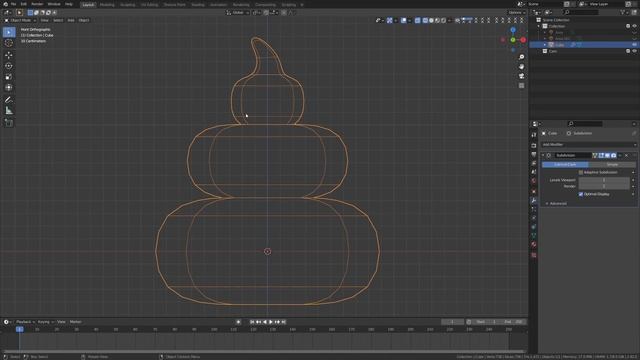Image resolution: width=640 pixels, height=360 pixels.
Task: Collapse the Subdivision modifier panel arrow
Action: (543, 156)
